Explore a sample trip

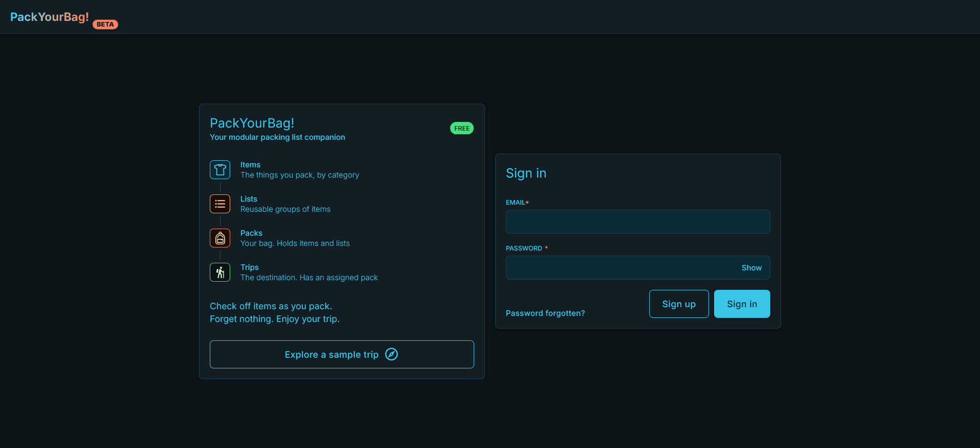[x=342, y=355]
